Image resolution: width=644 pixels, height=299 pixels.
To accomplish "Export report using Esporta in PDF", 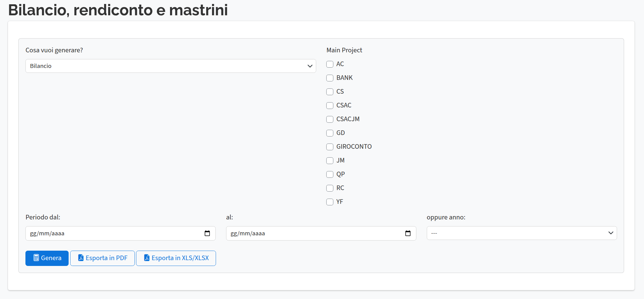I will coord(102,258).
